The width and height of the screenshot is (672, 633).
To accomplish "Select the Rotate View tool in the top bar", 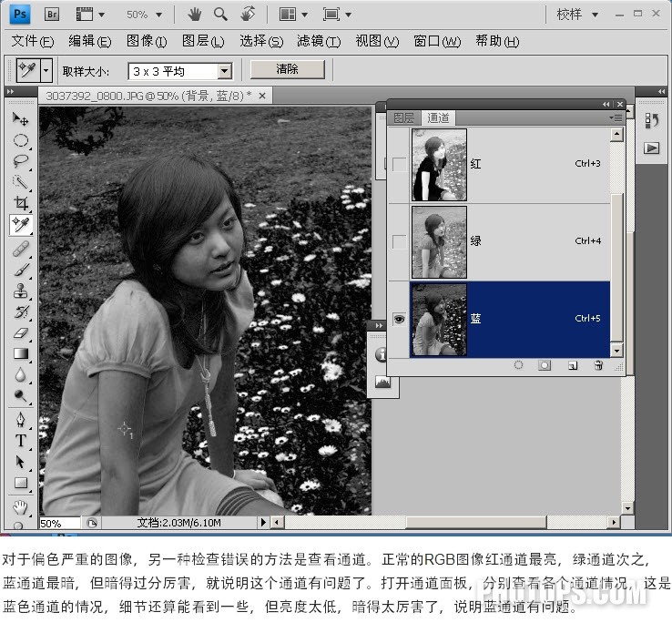I will click(248, 15).
